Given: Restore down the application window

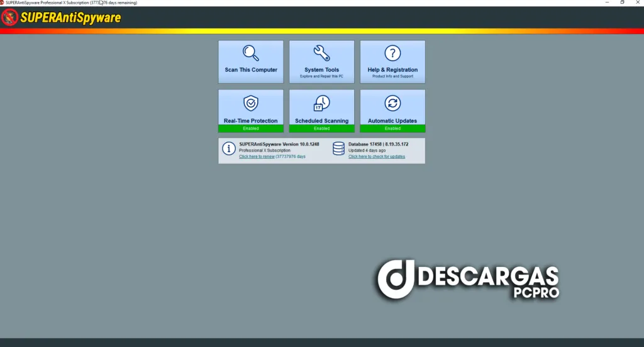Looking at the screenshot, I should (x=622, y=3).
